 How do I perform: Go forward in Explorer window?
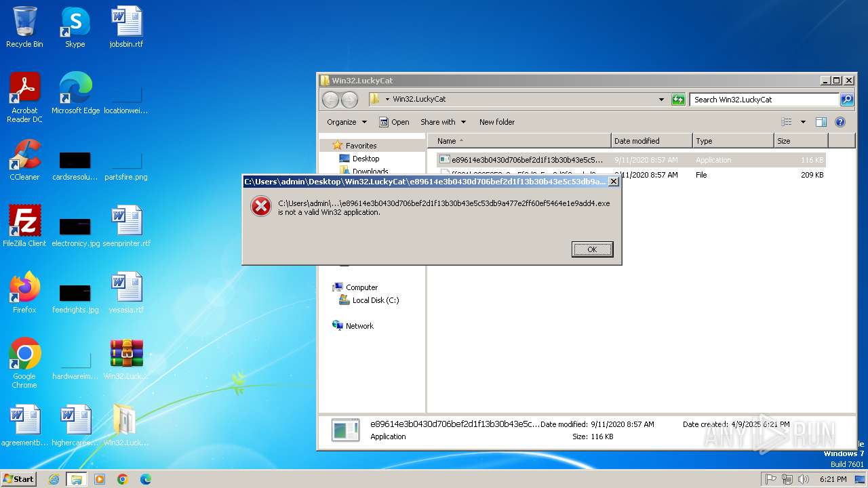(x=349, y=100)
